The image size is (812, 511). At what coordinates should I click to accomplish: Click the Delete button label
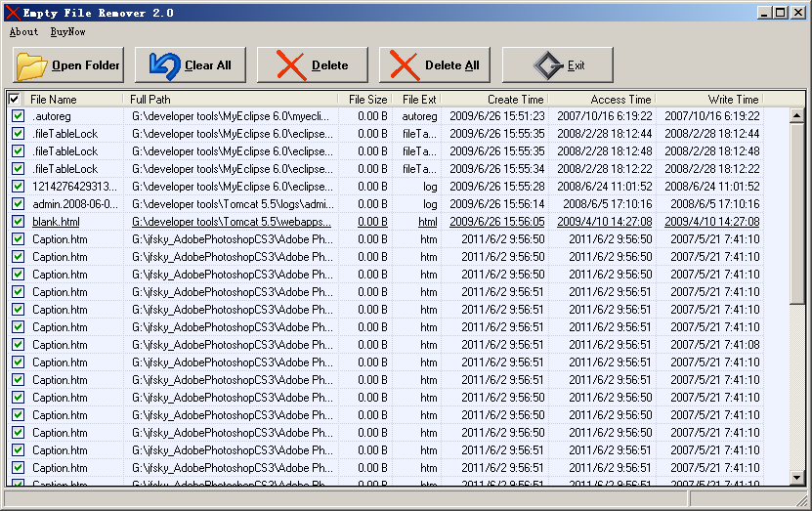click(330, 65)
